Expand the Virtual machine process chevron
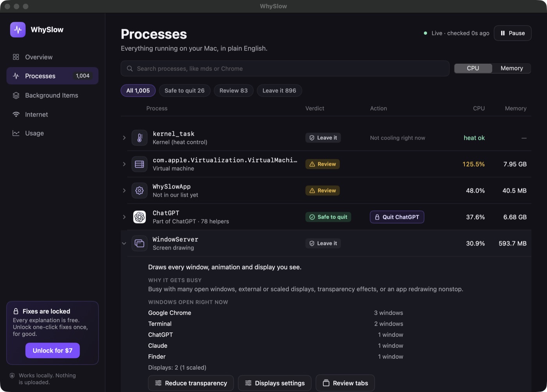The height and width of the screenshot is (392, 547). (124, 164)
